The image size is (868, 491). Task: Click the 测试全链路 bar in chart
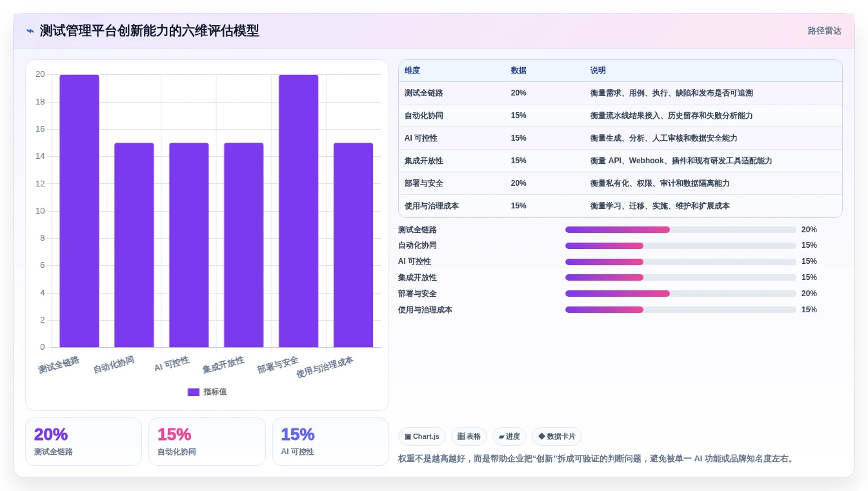[x=79, y=211]
